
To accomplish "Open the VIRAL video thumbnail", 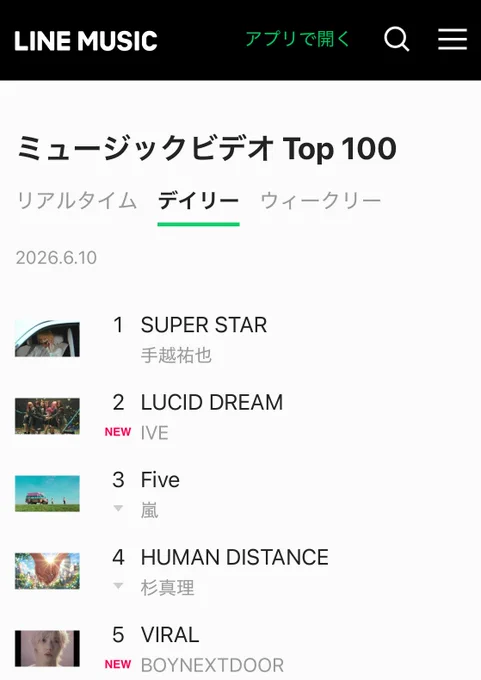I will 47,648.
